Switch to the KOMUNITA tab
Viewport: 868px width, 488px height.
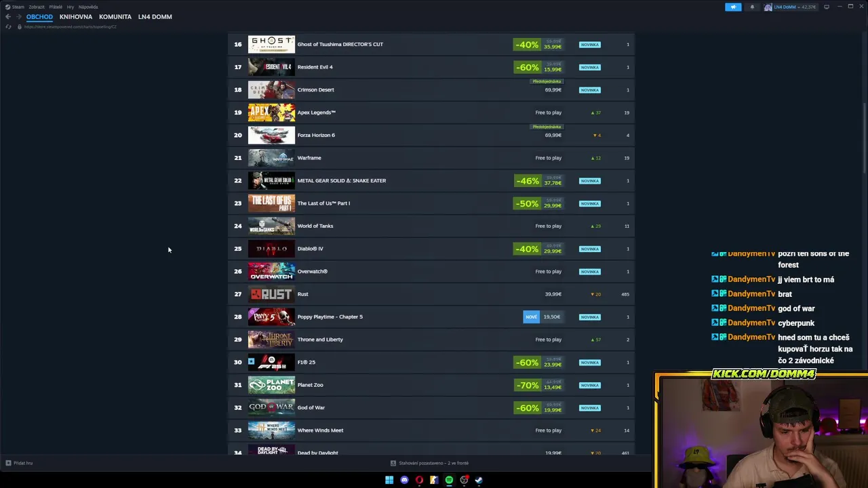(115, 17)
